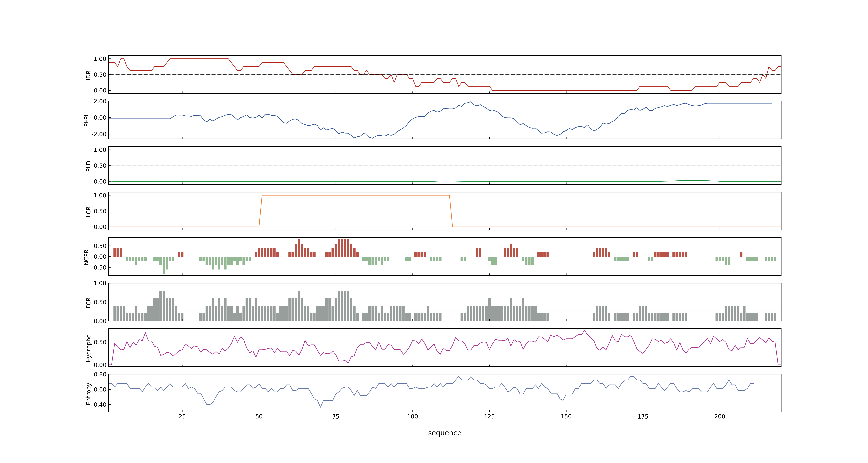This screenshot has width=868, height=463.
Task: Click the Hydropho curve peak near position 156
Action: [x=585, y=331]
